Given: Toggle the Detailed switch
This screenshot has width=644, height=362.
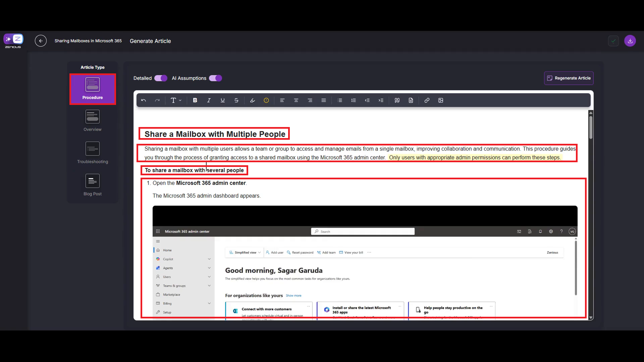Looking at the screenshot, I should [x=161, y=78].
